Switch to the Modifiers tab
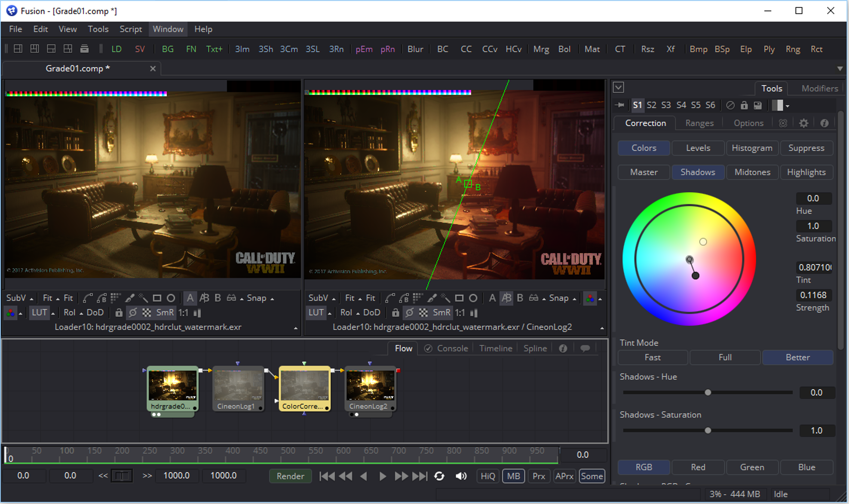The image size is (849, 504). [819, 89]
